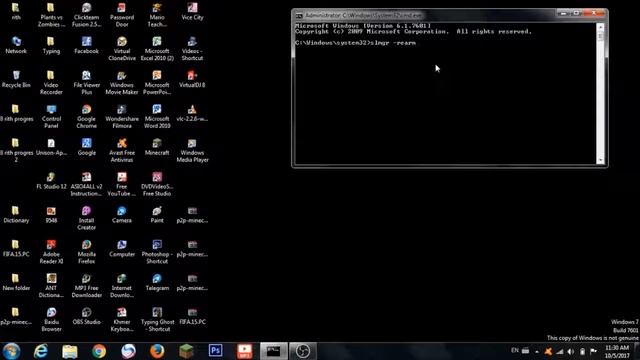The image size is (640, 360).
Task: Select the Video Recorder desktop folder
Action: pyautogui.click(x=51, y=82)
